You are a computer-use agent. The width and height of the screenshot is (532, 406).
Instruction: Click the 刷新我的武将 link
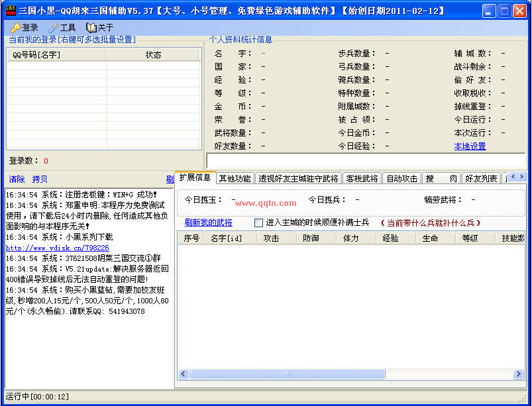tap(208, 223)
